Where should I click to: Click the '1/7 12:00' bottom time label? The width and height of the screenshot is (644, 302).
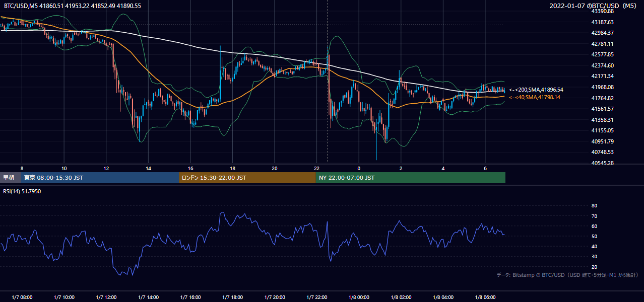click(x=106, y=297)
